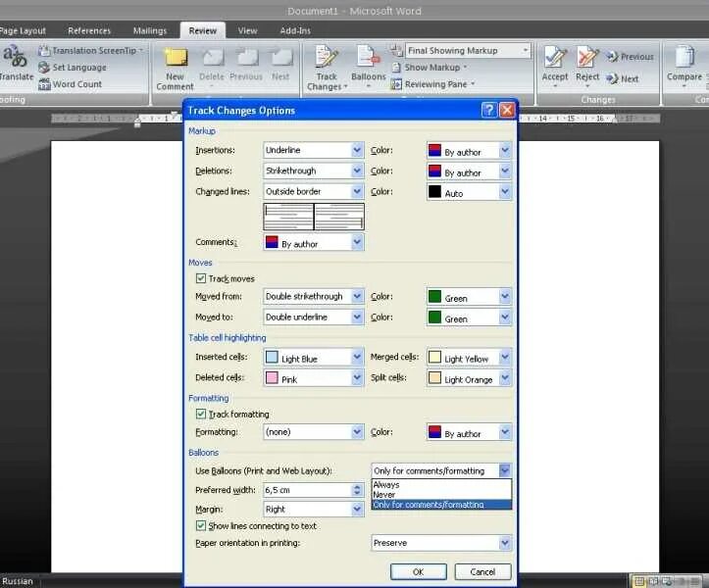The image size is (709, 588).
Task: Open Formatting style dropdown showing (none)
Action: (x=314, y=432)
